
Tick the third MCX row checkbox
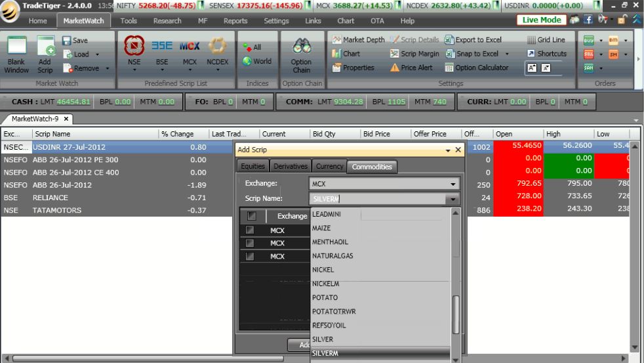point(250,257)
